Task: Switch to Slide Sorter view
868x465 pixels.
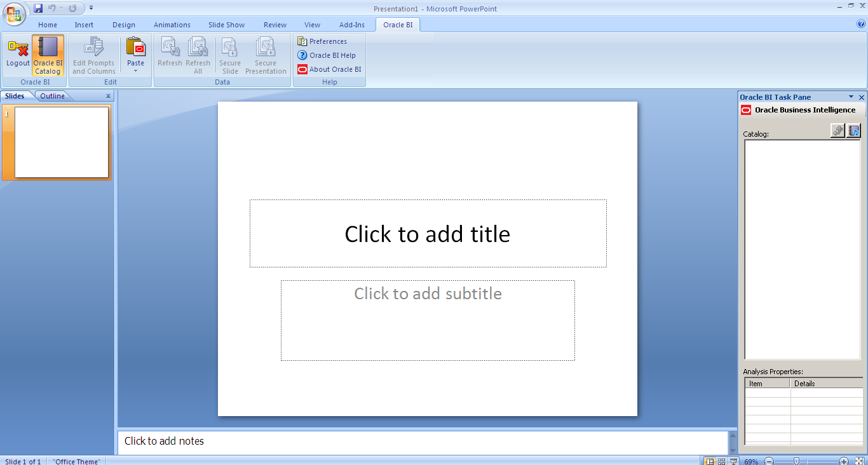Action: [x=722, y=461]
